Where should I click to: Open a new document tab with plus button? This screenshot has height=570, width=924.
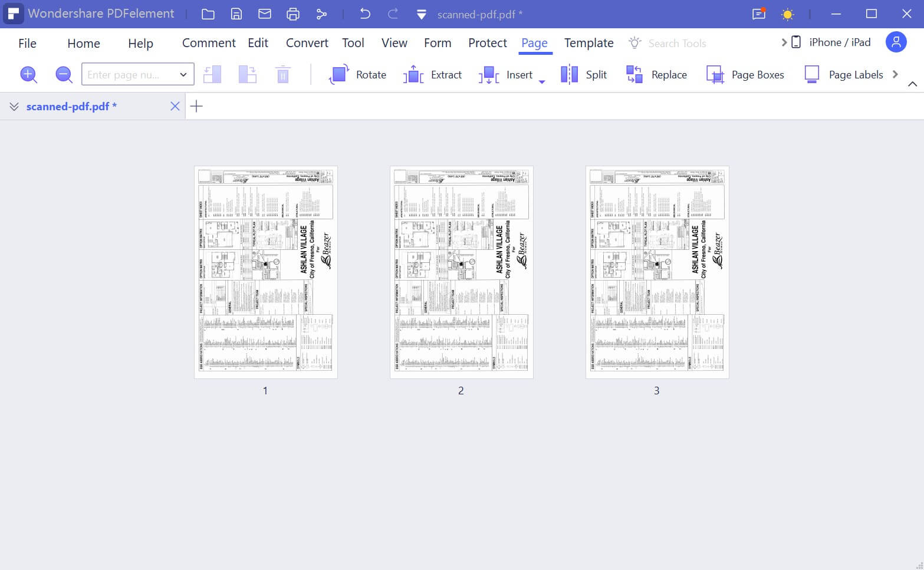(196, 106)
